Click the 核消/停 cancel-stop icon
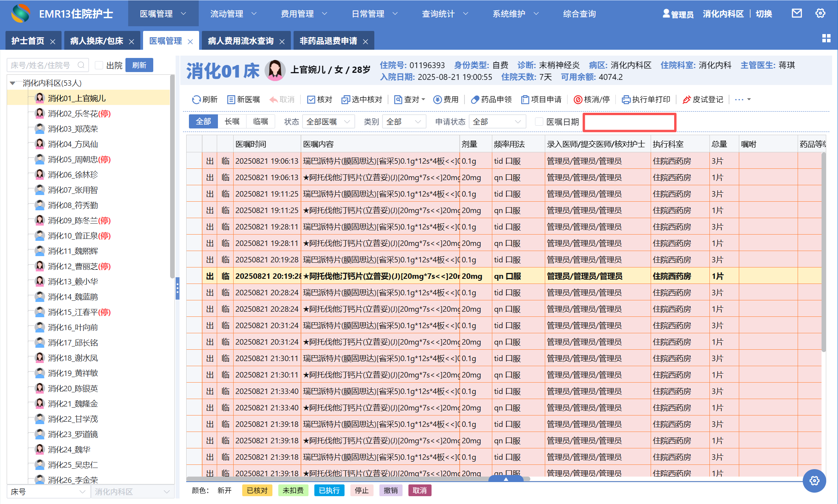The width and height of the screenshot is (838, 504). click(578, 99)
